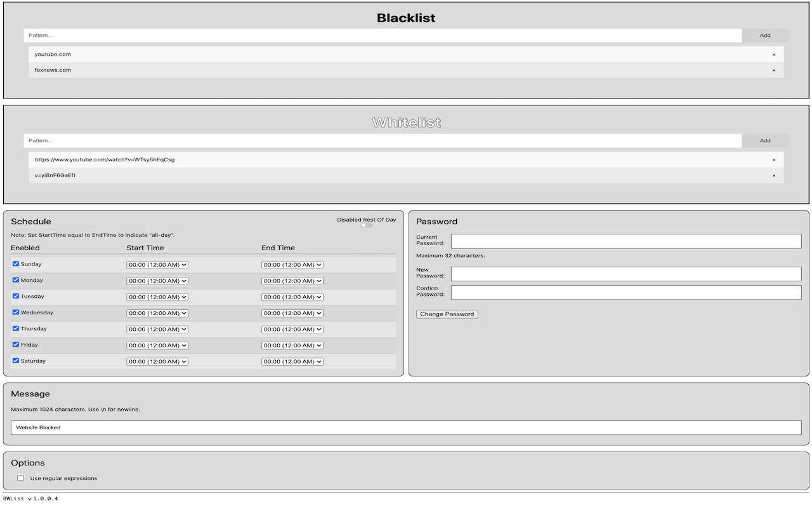Remove youtube.com from the Blacklist
Screen dimensions: 812x508
[x=774, y=55]
